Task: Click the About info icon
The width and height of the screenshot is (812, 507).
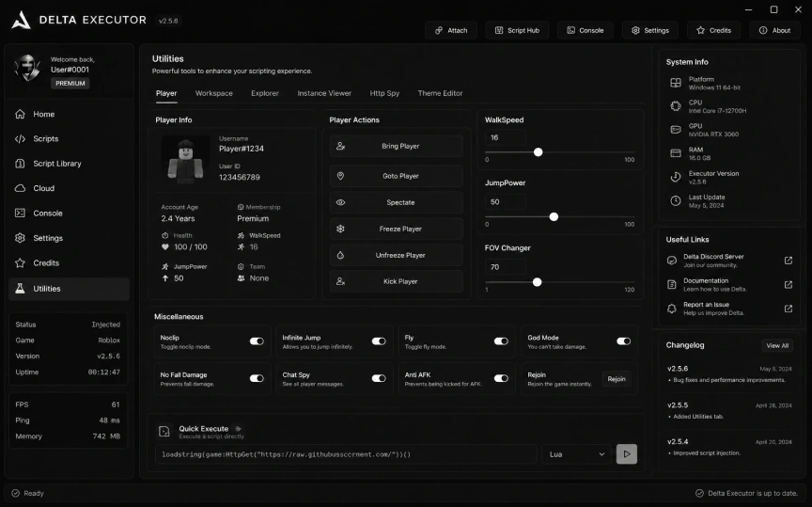Action: click(x=763, y=31)
